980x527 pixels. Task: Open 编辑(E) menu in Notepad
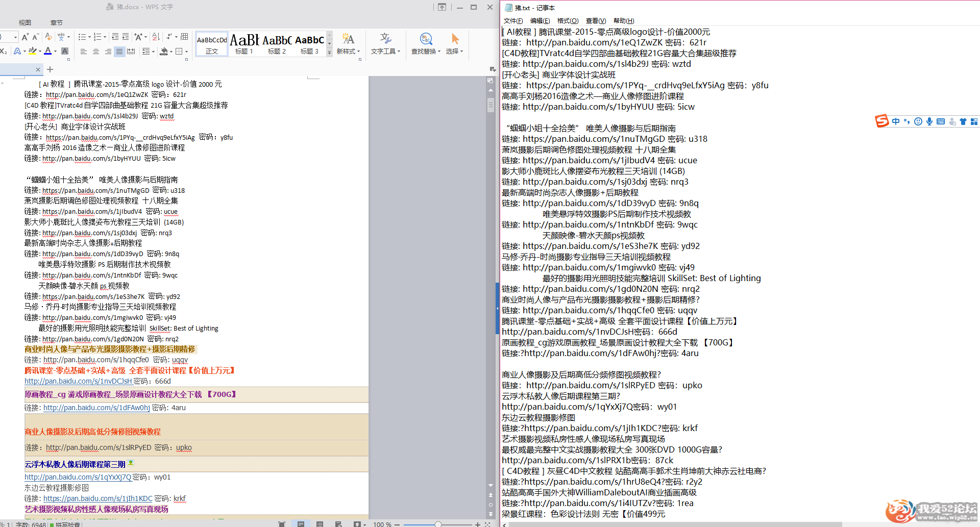click(x=540, y=21)
